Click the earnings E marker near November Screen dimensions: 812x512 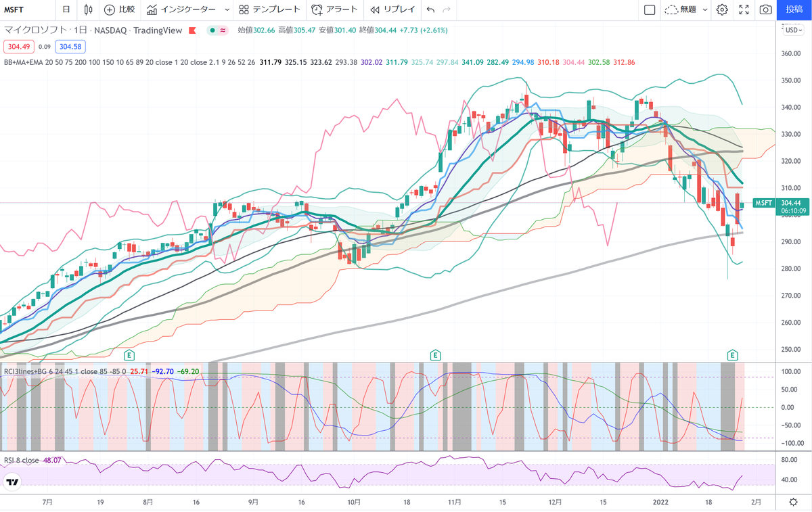coord(435,354)
